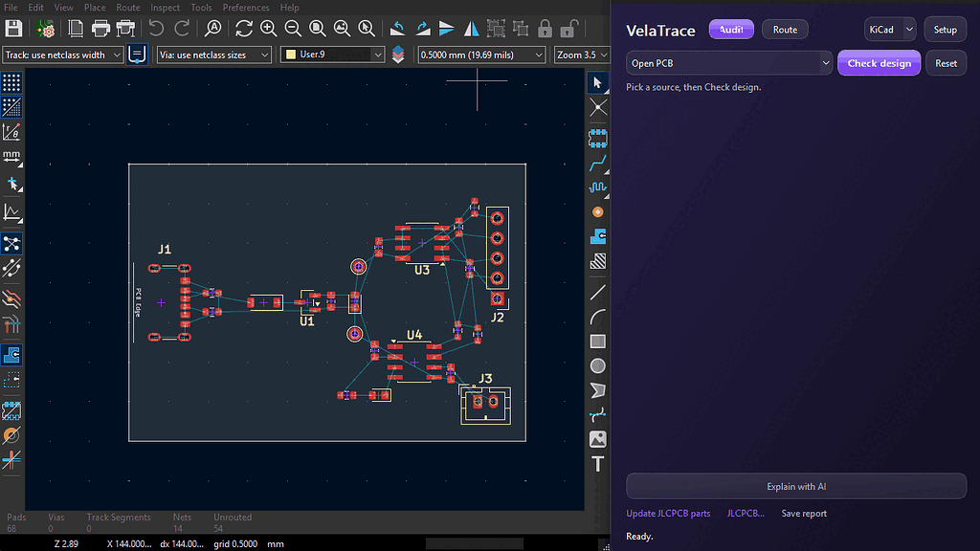Zoom to fit page
Image resolution: width=980 pixels, height=551 pixels.
point(318,29)
